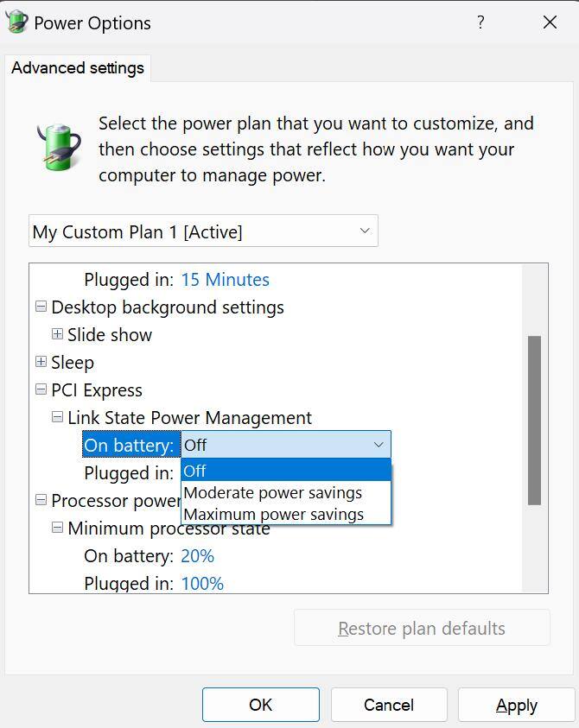This screenshot has height=728, width=579.
Task: Click the 15 Minutes plugged in value
Action: pyautogui.click(x=225, y=280)
